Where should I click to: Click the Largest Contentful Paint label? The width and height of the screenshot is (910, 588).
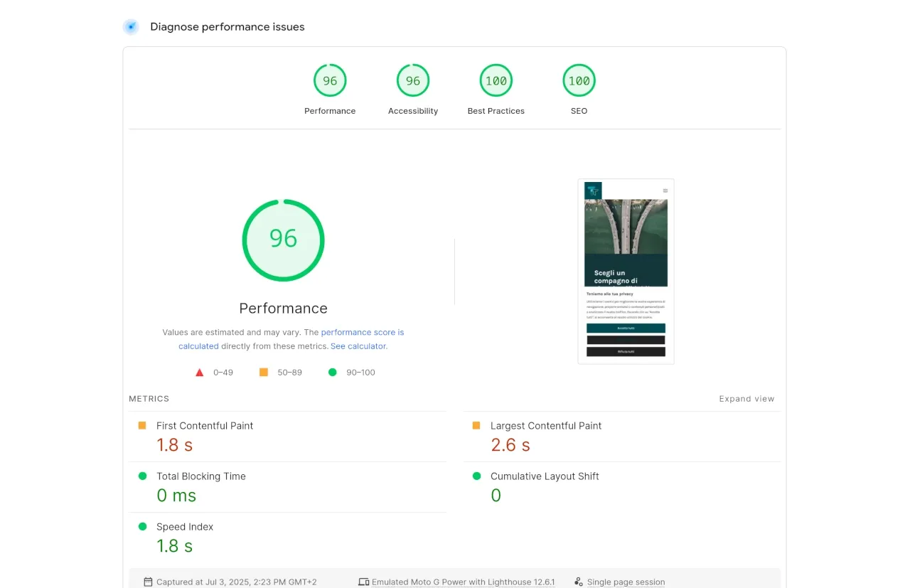click(546, 426)
